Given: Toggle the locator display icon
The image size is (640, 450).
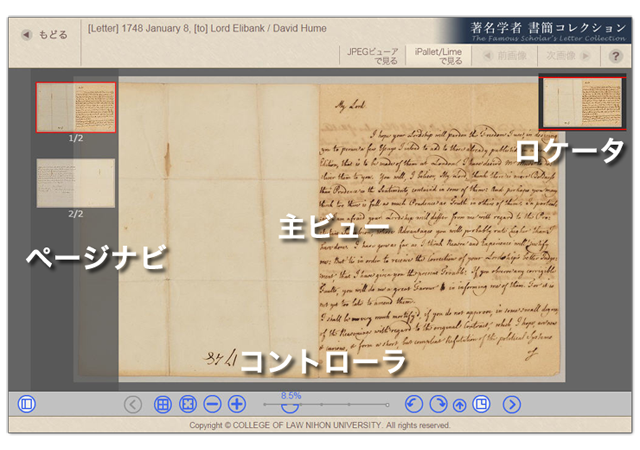Looking at the screenshot, I should 481,404.
